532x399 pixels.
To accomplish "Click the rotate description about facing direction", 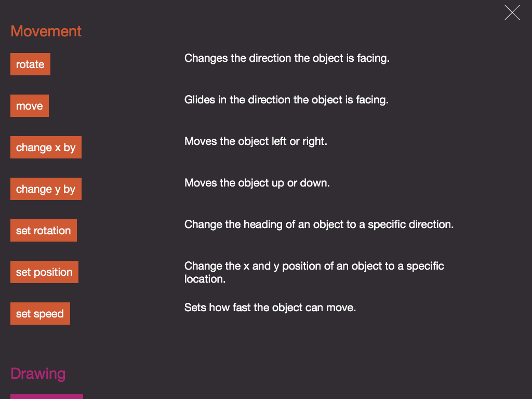I will coord(287,58).
